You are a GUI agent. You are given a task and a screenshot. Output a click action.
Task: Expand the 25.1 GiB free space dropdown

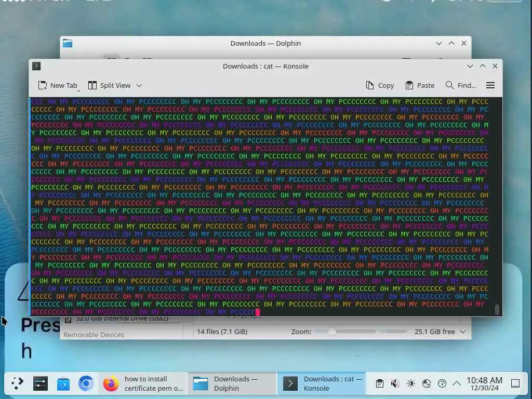[463, 331]
